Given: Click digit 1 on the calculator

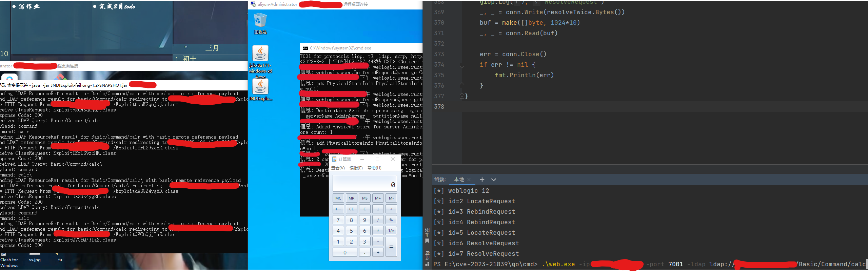Looking at the screenshot, I should pyautogui.click(x=338, y=242).
